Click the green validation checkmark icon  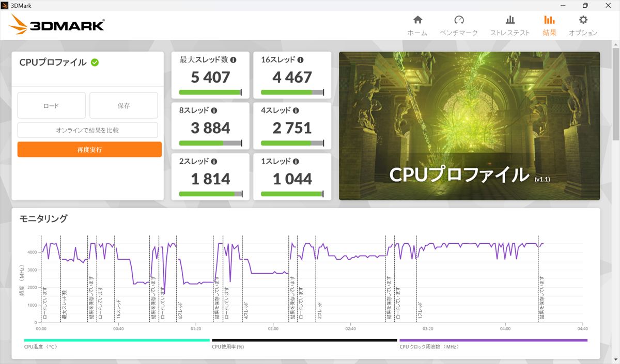tap(95, 62)
